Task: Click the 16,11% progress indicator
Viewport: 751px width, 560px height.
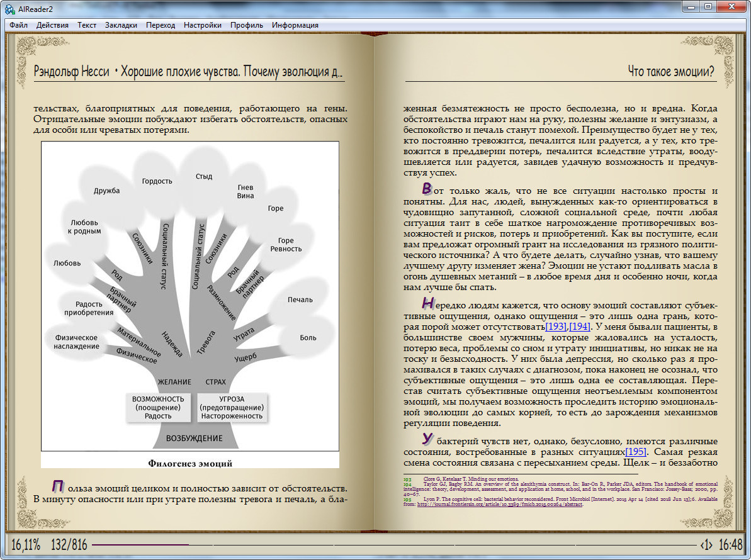Action: (26, 545)
